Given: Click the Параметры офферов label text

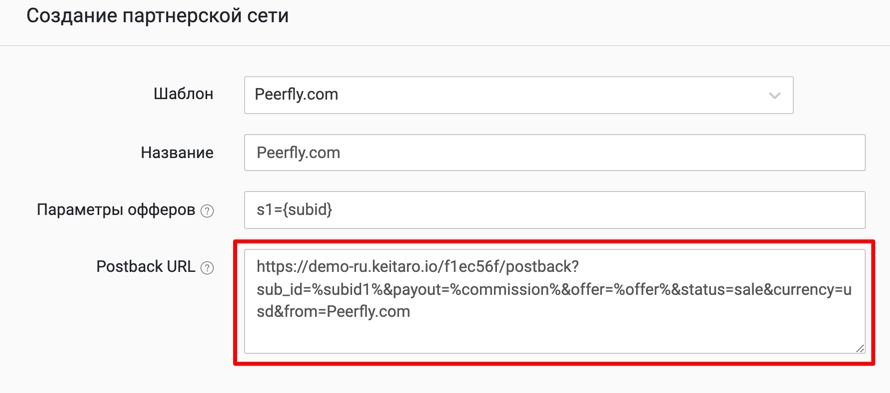Looking at the screenshot, I should point(117,210).
